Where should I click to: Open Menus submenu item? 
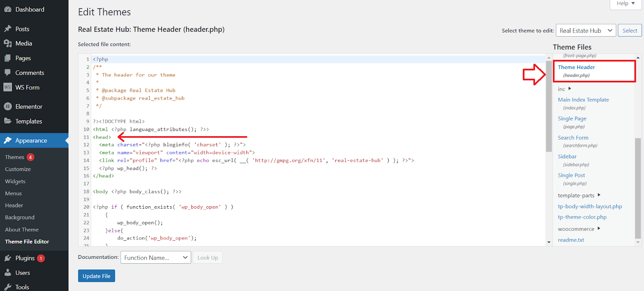click(14, 193)
